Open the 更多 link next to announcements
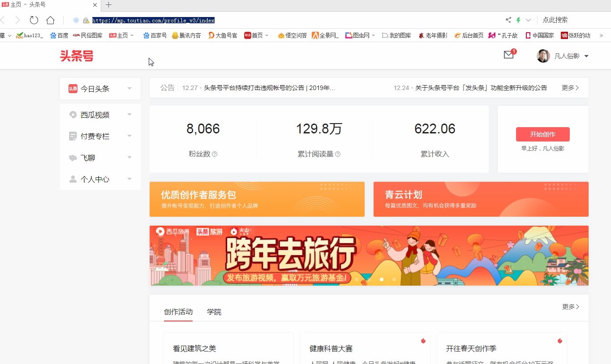 [x=569, y=88]
